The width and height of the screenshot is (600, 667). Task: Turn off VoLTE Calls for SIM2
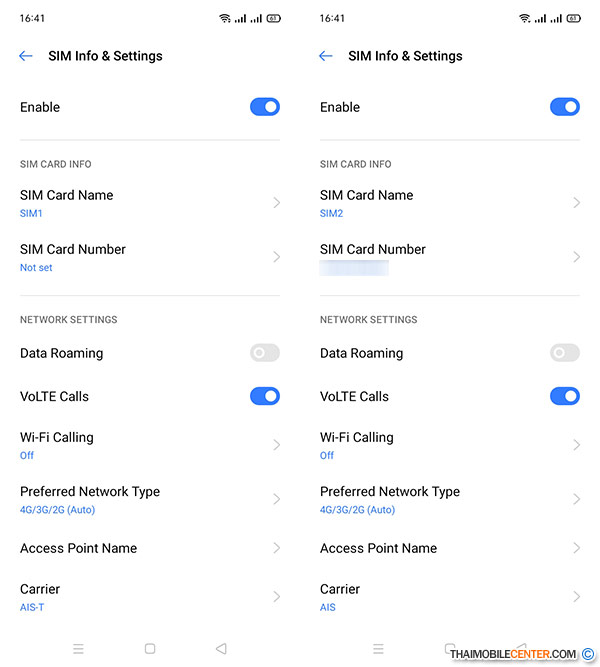(x=565, y=396)
